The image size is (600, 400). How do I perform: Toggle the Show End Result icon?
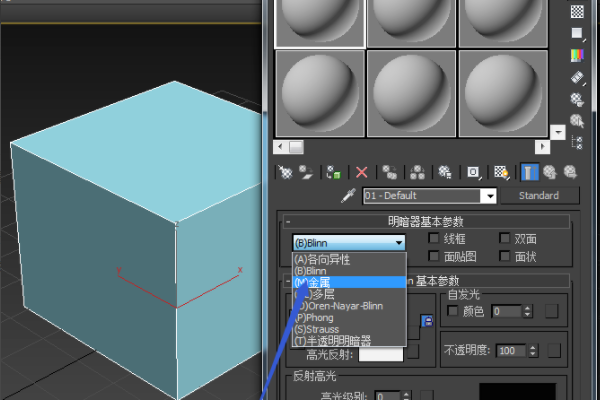(527, 172)
